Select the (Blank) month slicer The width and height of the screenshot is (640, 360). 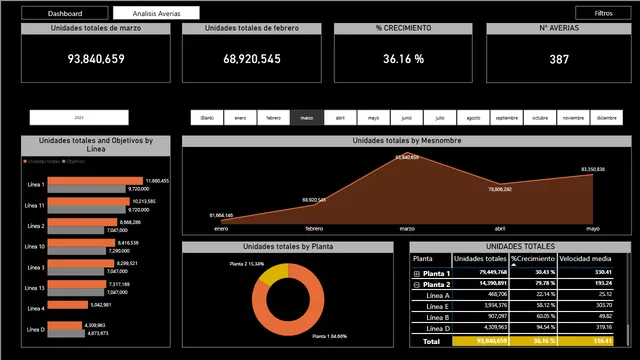(207, 118)
